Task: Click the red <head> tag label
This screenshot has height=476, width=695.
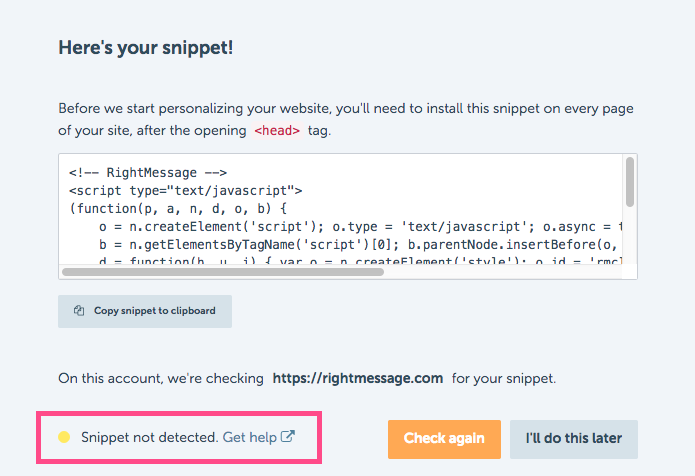Action: coord(277,131)
